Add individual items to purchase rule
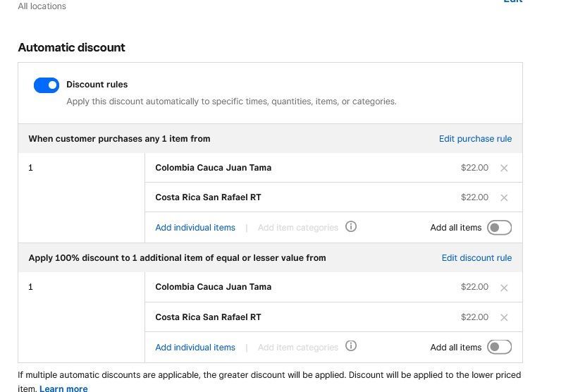Screen dimensions: 585x392 pyautogui.click(x=195, y=228)
